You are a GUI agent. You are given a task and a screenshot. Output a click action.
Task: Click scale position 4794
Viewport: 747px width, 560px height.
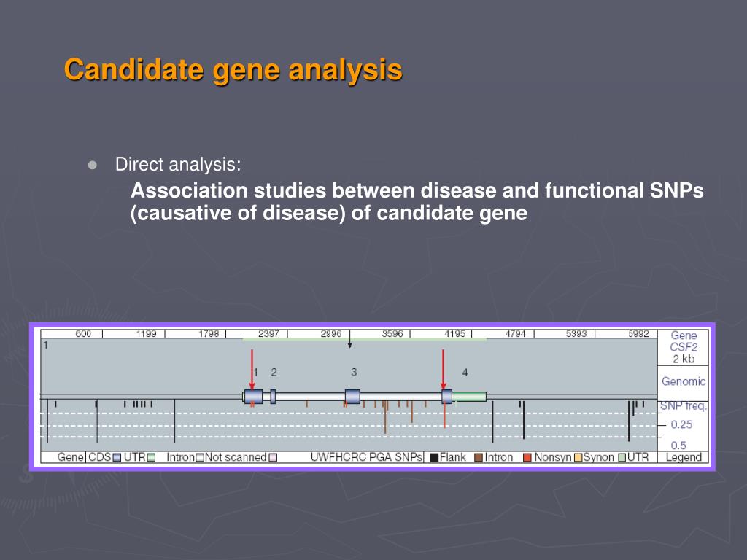point(516,334)
